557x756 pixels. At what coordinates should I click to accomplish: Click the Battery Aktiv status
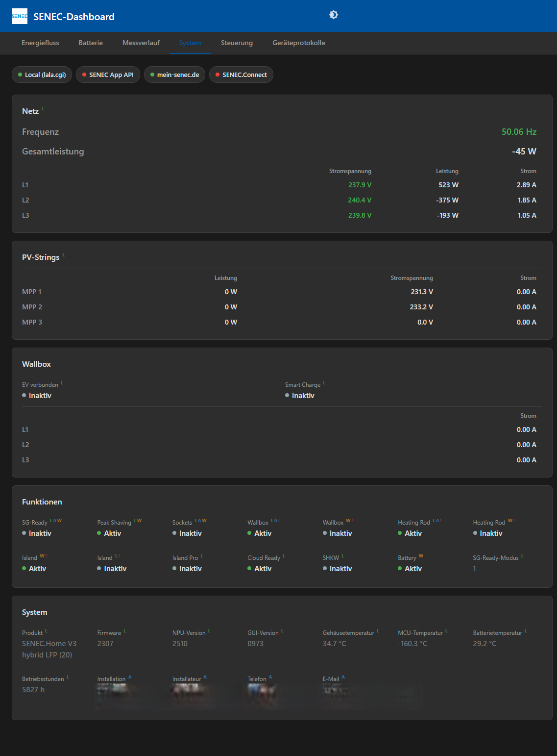coord(410,569)
